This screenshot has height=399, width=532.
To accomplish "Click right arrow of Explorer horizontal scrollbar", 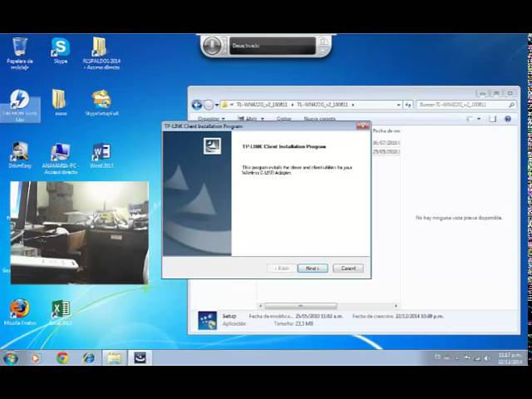I will [x=396, y=306].
